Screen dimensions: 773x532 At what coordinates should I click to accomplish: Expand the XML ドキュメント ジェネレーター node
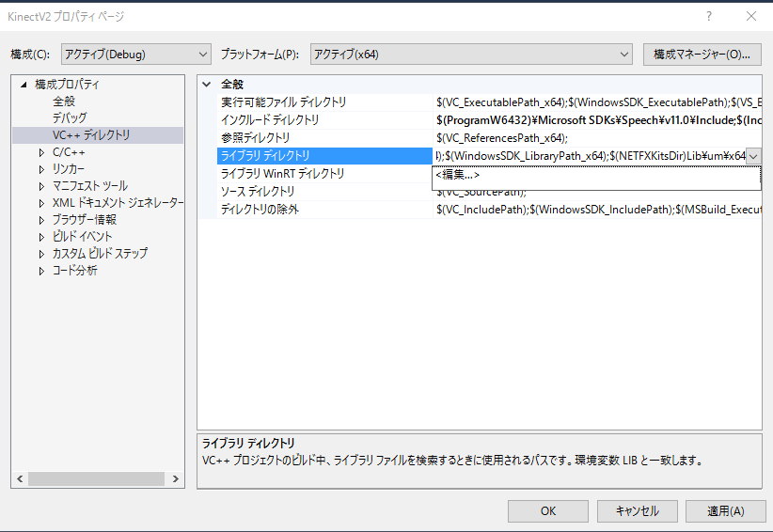click(x=41, y=203)
